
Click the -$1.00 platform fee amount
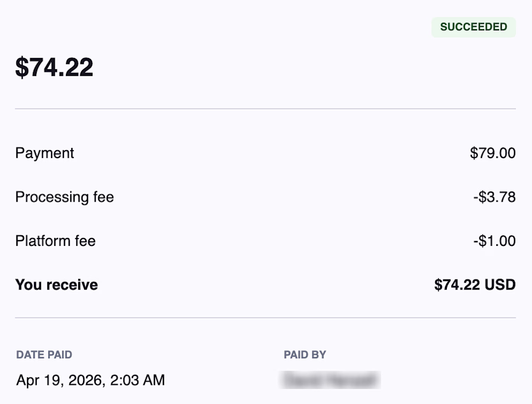pyautogui.click(x=494, y=241)
